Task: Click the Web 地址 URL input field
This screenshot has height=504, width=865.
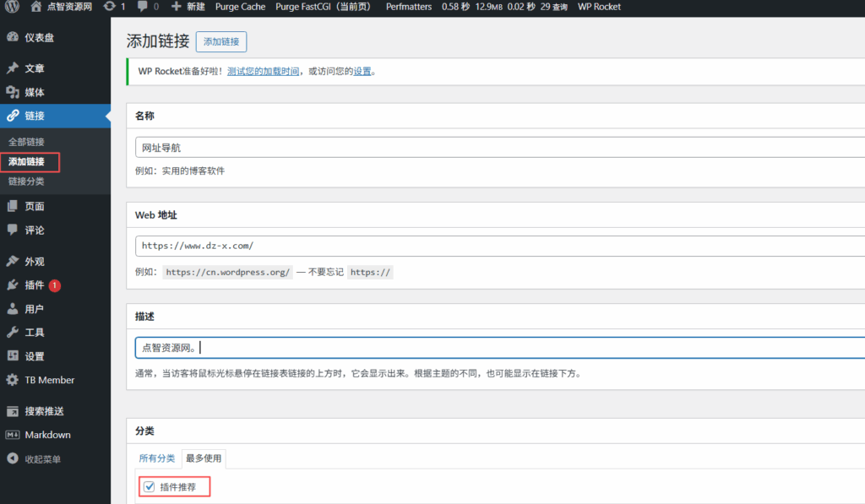Action: point(498,246)
